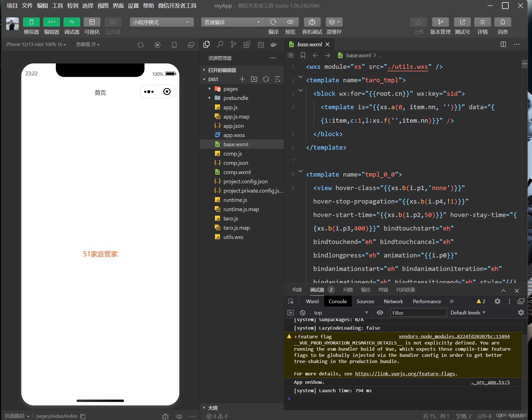The height and width of the screenshot is (420, 532).
Task: Close the base.wxml editor tab
Action: (327, 44)
